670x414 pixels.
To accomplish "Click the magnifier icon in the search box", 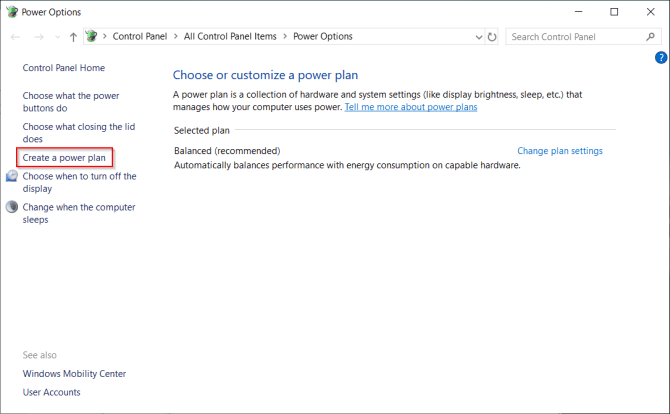I will (649, 37).
